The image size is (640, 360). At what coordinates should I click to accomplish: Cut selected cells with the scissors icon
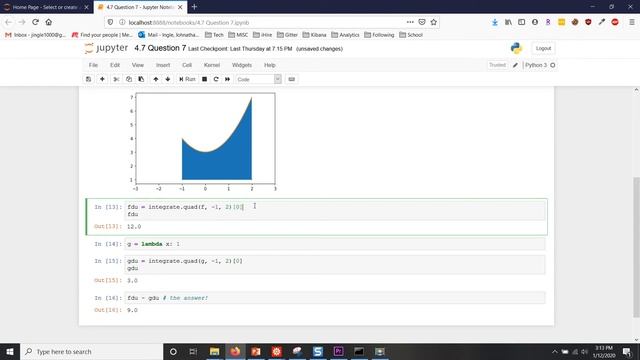click(x=116, y=79)
